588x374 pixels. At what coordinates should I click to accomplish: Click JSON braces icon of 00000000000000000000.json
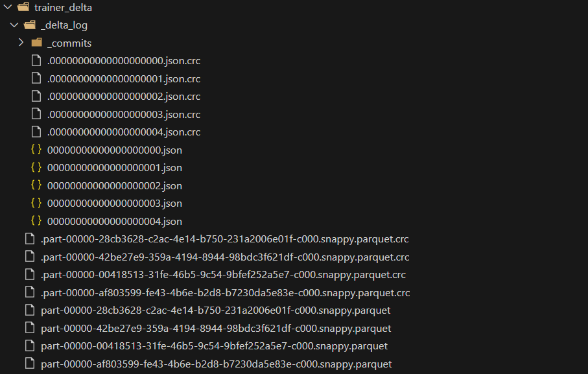point(36,149)
